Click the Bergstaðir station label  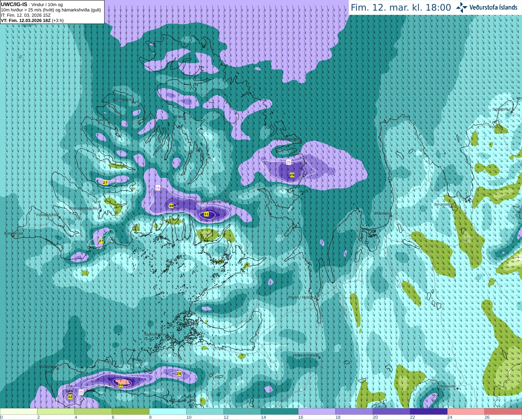[x=442, y=204]
